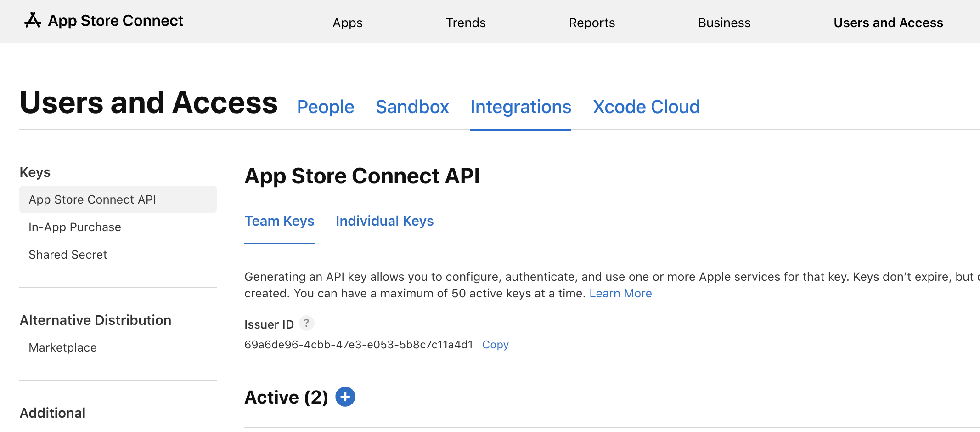Click the Issuer ID label

269,324
